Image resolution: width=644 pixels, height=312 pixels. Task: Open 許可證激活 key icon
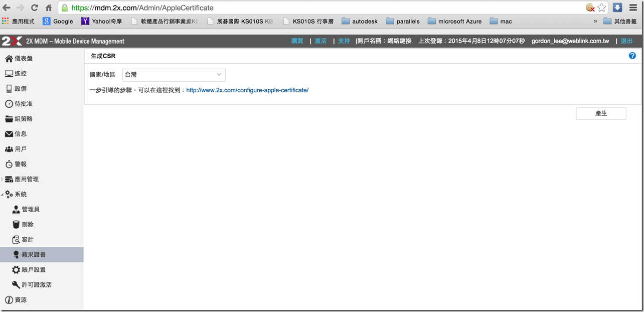(16, 284)
